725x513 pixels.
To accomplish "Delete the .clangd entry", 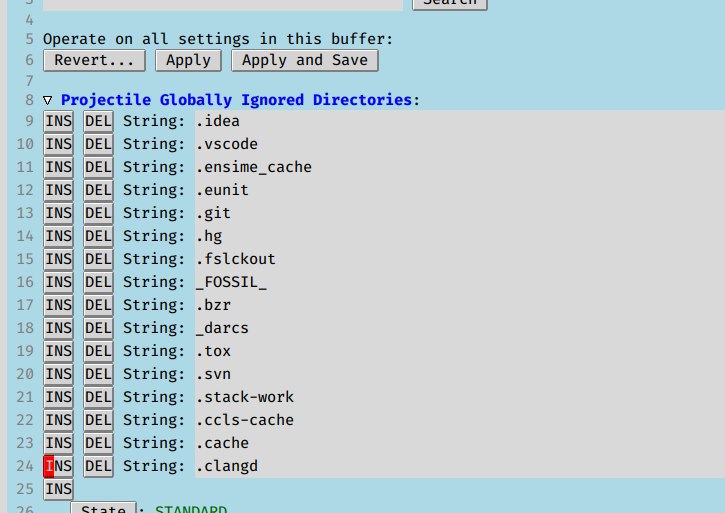I will coord(98,467).
